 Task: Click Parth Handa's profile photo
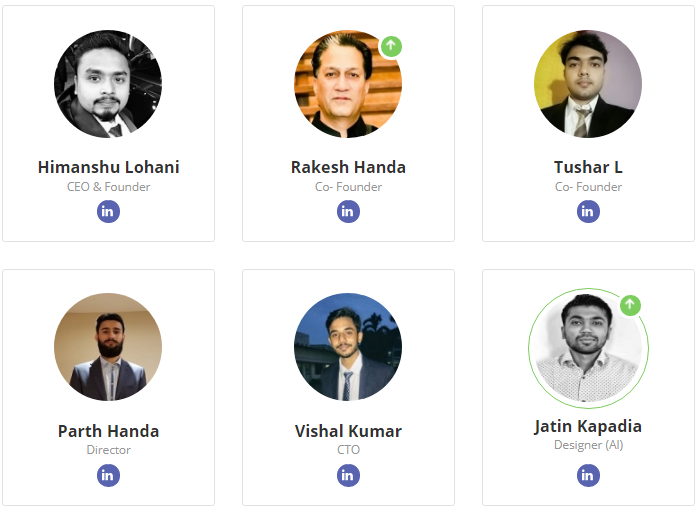coord(108,347)
